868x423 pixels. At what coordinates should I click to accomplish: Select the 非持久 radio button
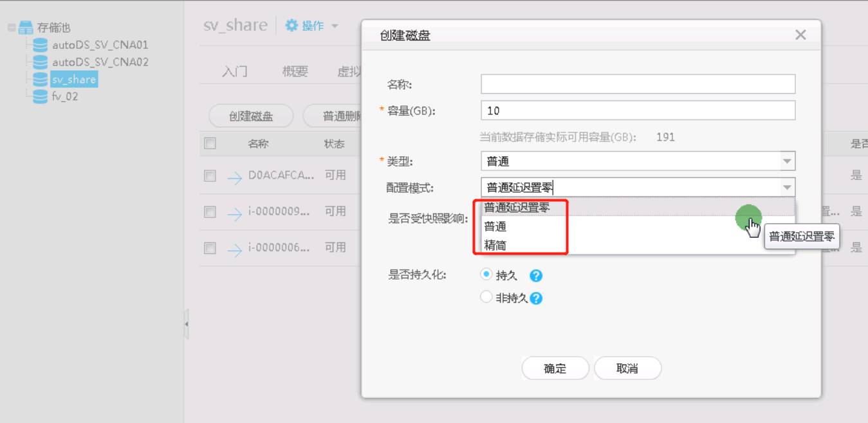[x=486, y=296]
